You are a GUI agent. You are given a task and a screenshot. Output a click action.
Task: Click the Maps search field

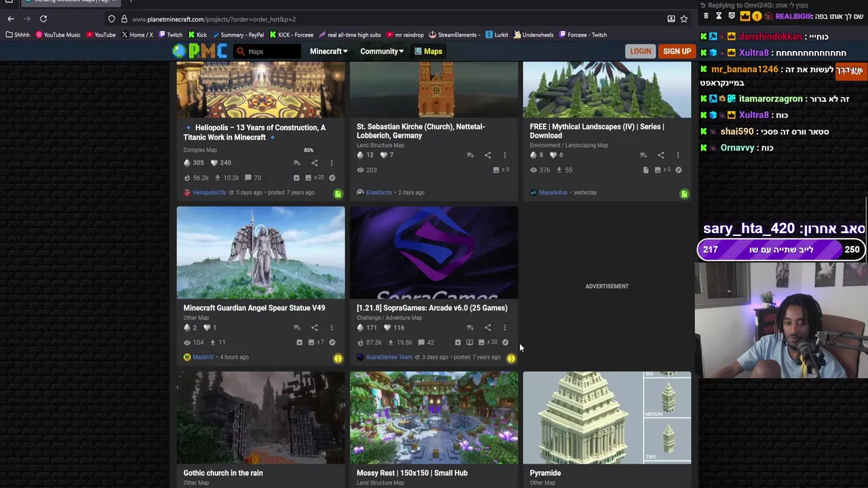click(x=267, y=52)
